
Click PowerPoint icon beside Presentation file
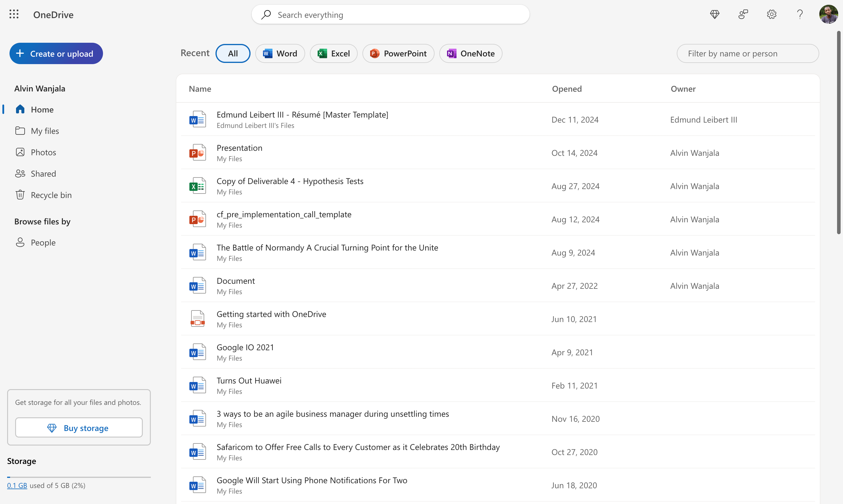[198, 153]
